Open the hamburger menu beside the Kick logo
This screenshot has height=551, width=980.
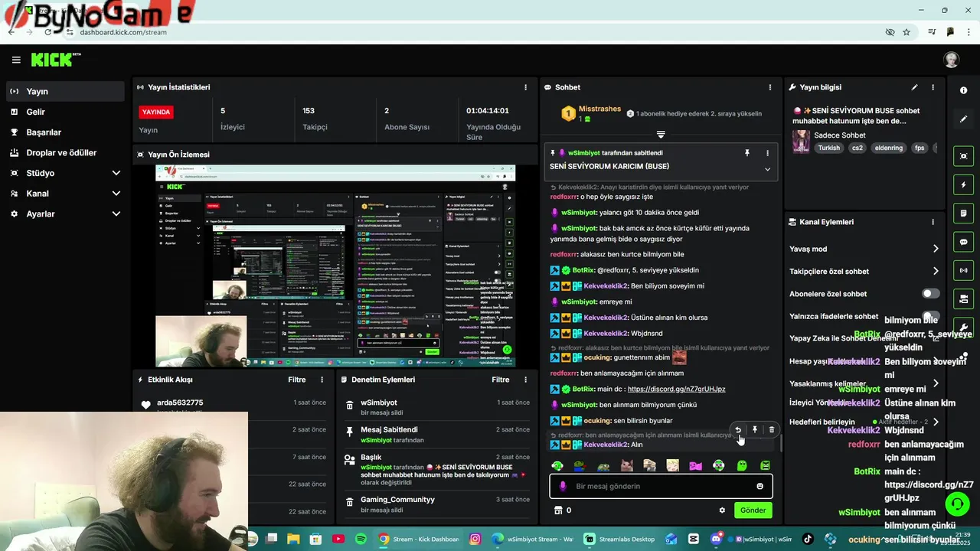click(16, 60)
